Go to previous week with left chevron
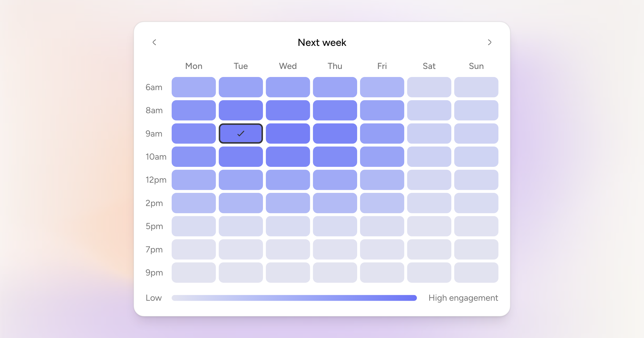 154,42
